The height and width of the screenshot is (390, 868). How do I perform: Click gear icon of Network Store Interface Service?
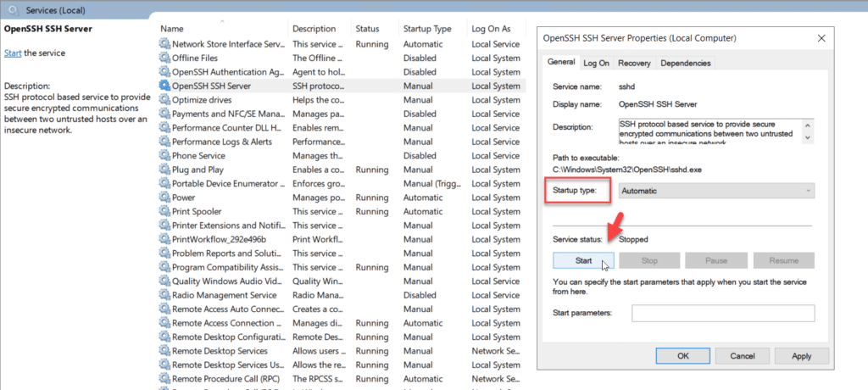point(164,44)
